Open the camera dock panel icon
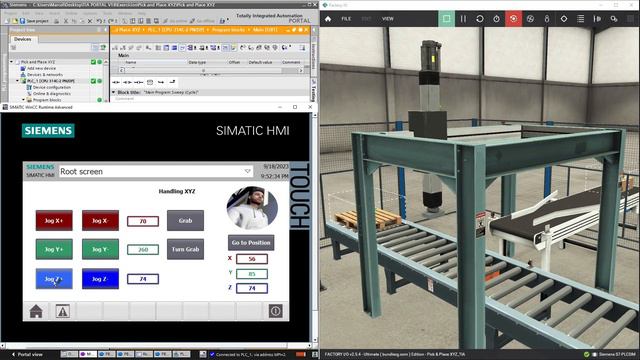The image size is (640, 360). (x=597, y=19)
